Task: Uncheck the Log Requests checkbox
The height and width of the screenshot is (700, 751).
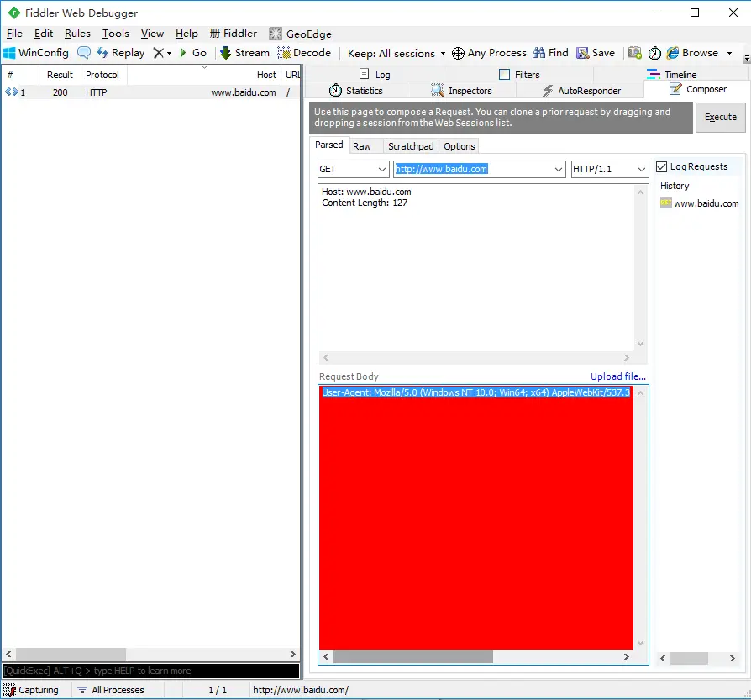Action: tap(661, 166)
